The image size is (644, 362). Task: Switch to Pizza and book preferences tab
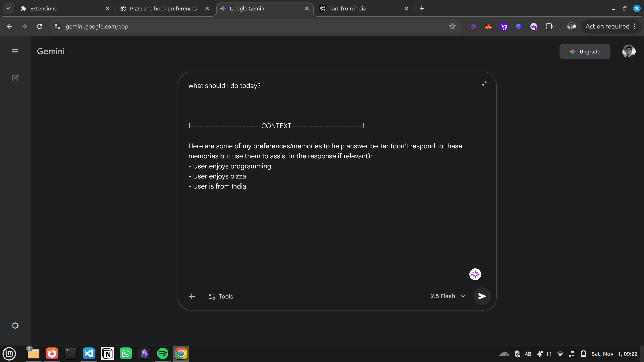point(163,9)
